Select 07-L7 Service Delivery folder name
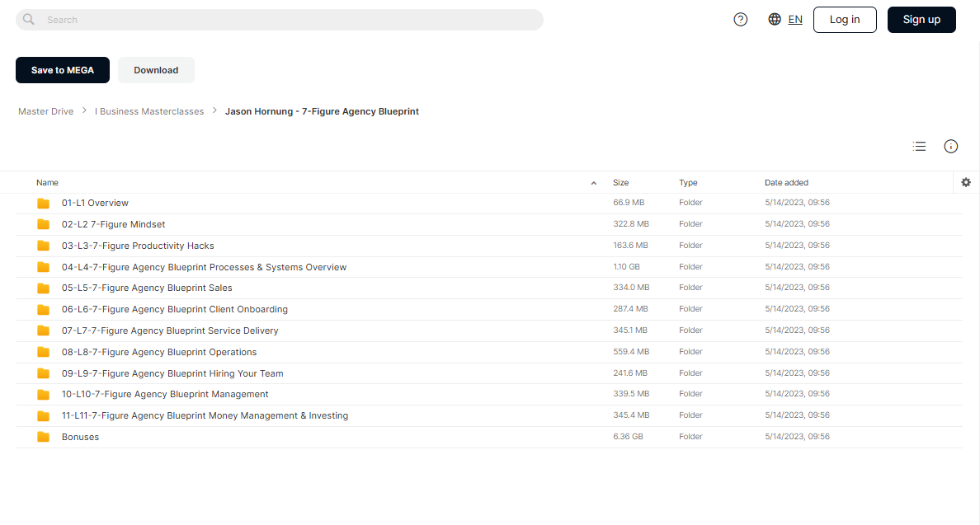The height and width of the screenshot is (525, 980). pos(170,330)
